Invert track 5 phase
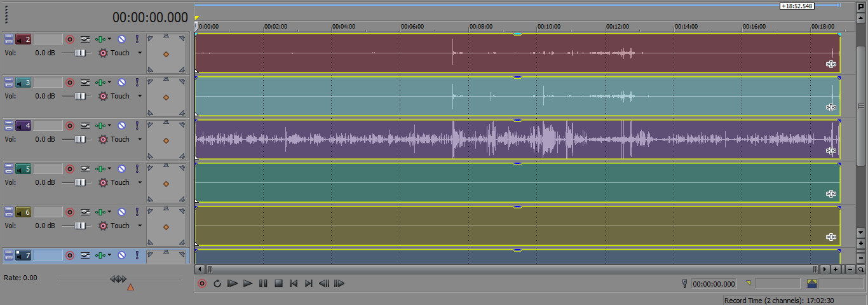The width and height of the screenshot is (868, 305). point(85,169)
